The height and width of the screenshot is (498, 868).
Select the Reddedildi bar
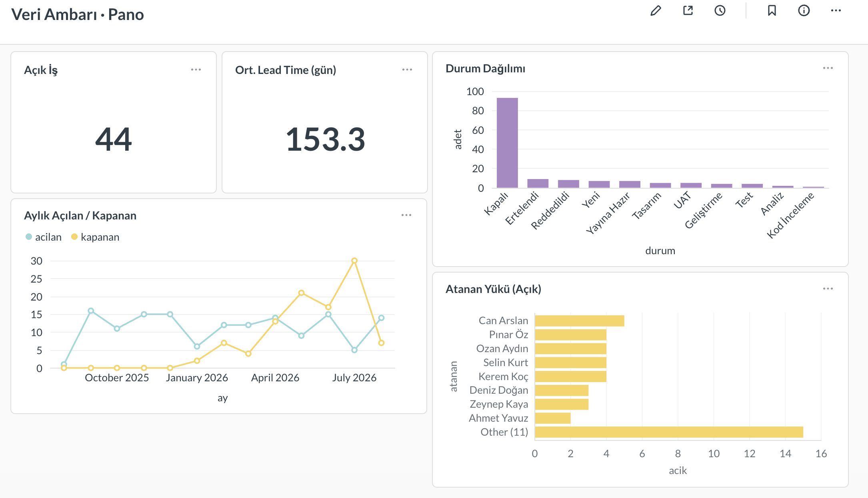[568, 184]
